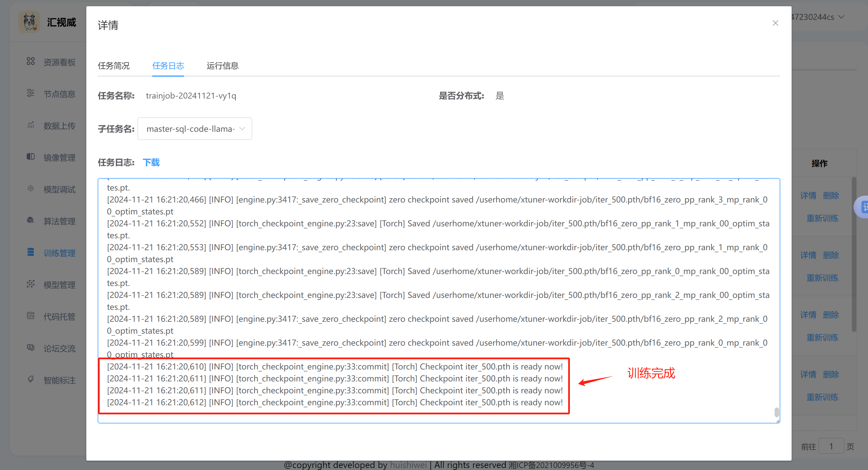The width and height of the screenshot is (868, 470).
Task: Click the task log text area
Action: [439, 300]
